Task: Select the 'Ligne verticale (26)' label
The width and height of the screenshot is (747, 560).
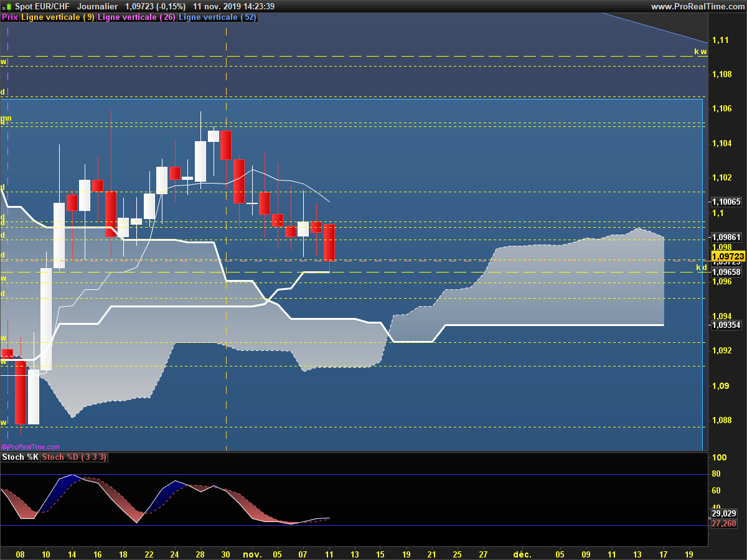Action: [137, 17]
